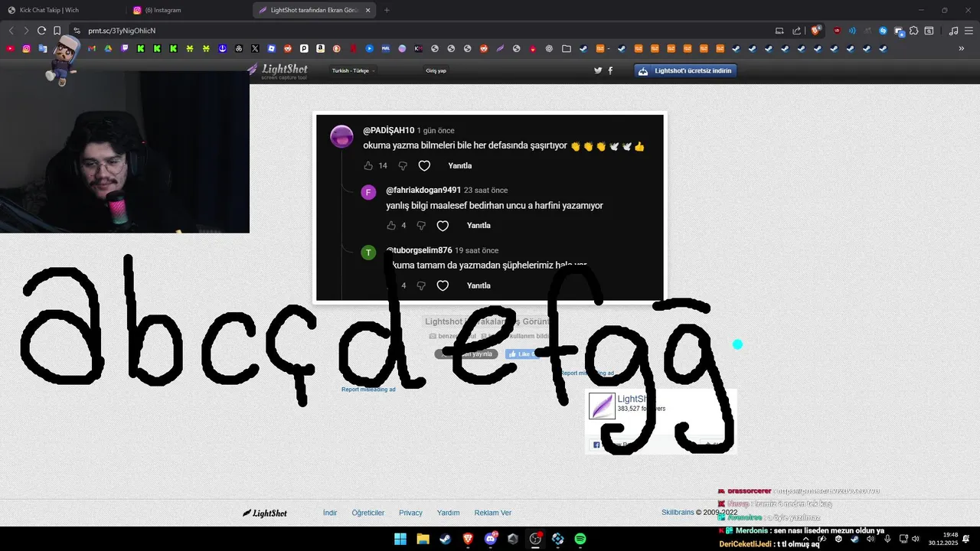Viewport: 980px width, 551px height.
Task: Heart the reply by @fahriakdogan9491
Action: pyautogui.click(x=443, y=226)
